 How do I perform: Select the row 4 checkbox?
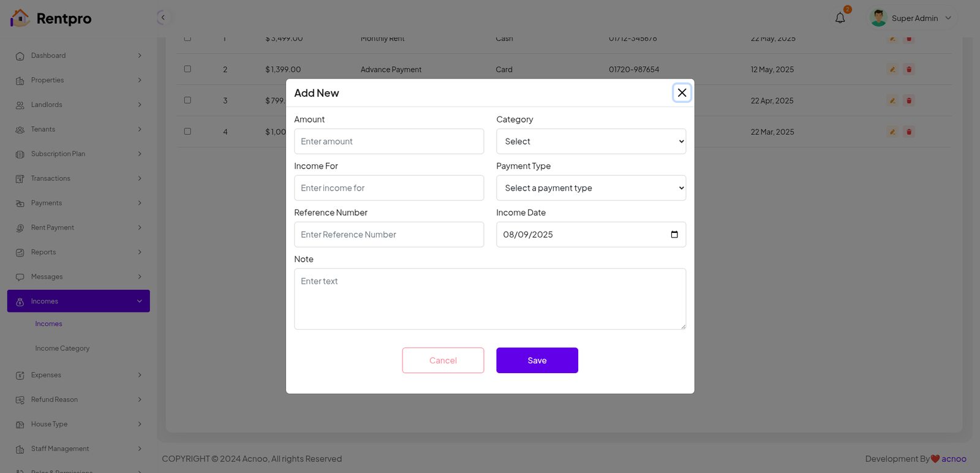pos(187,132)
